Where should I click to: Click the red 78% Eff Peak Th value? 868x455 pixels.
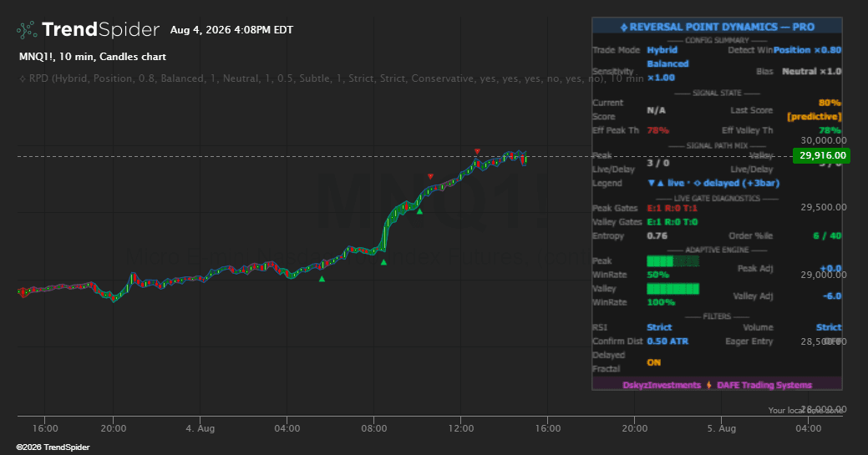coord(657,130)
